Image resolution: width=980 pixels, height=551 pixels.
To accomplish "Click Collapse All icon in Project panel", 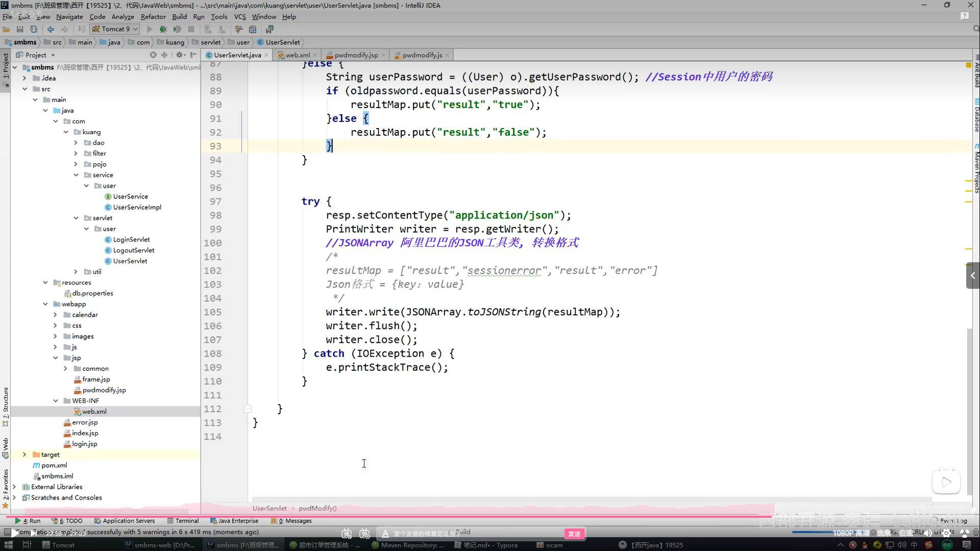I will coord(164,55).
